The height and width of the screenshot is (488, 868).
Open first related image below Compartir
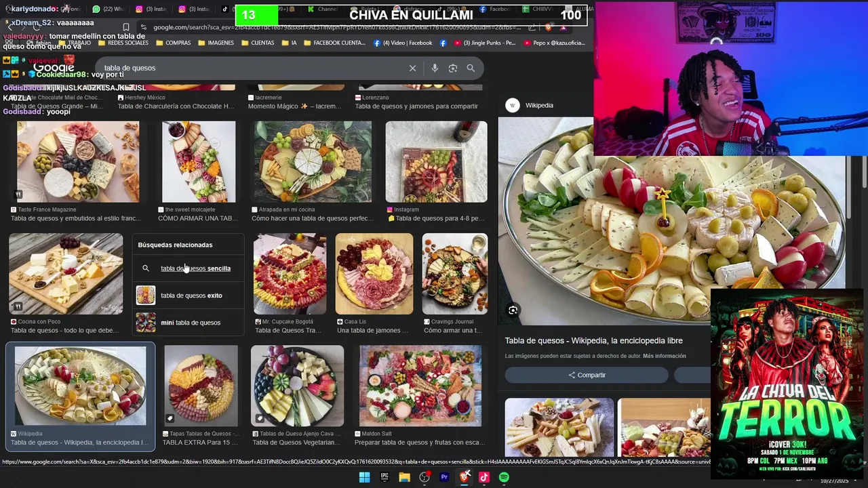(559, 428)
